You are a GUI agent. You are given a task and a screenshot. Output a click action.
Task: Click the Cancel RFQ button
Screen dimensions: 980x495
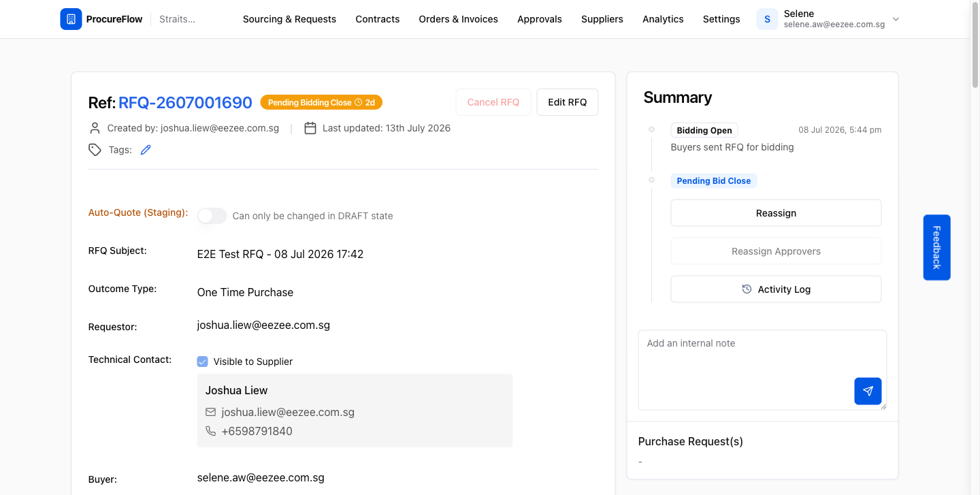click(493, 102)
